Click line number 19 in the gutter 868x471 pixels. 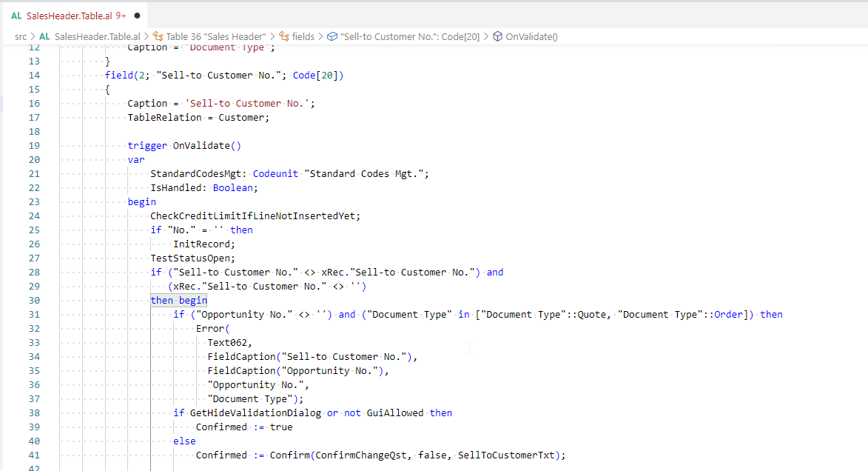[x=34, y=146]
